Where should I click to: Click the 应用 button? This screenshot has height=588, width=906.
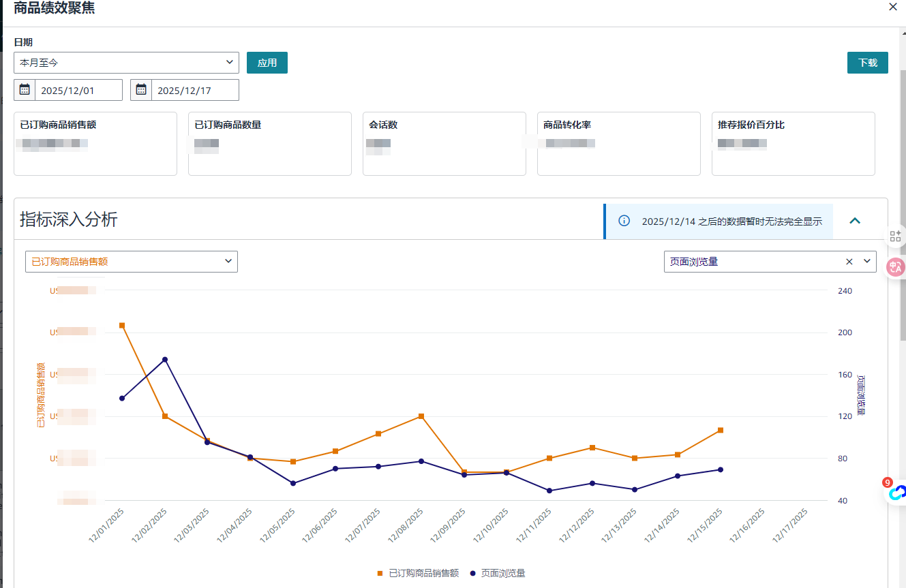pyautogui.click(x=267, y=63)
